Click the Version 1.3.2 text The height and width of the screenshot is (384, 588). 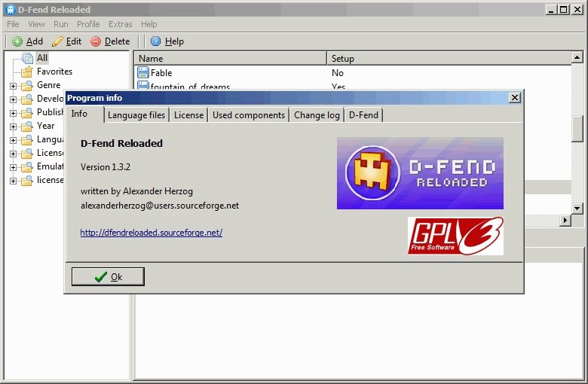click(x=106, y=167)
